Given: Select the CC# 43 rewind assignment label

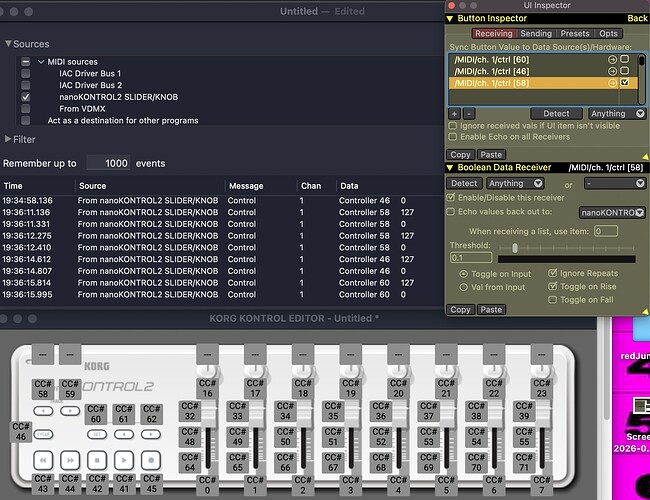Looking at the screenshot, I should click(x=43, y=484).
